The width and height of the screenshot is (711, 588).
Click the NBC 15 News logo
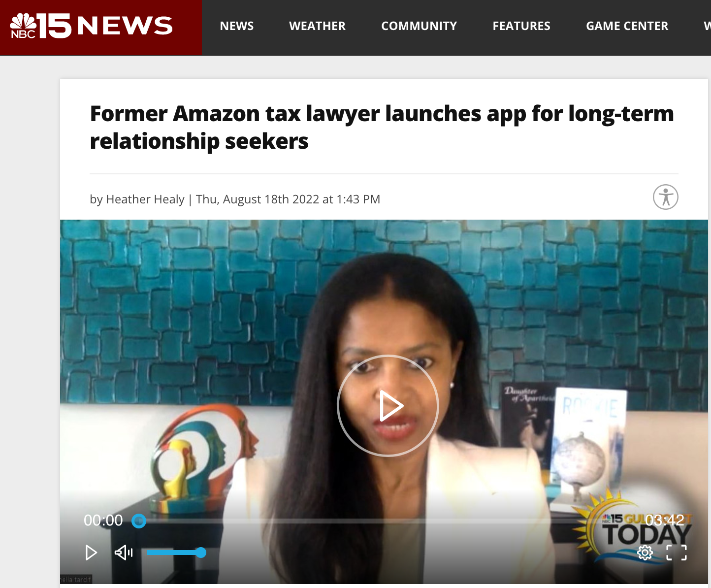tap(92, 26)
